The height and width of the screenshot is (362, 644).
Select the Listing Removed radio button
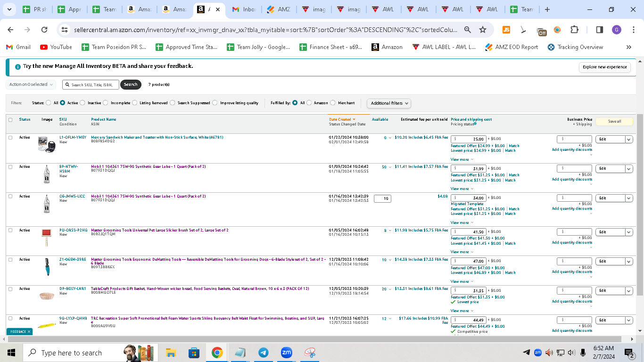(x=135, y=103)
